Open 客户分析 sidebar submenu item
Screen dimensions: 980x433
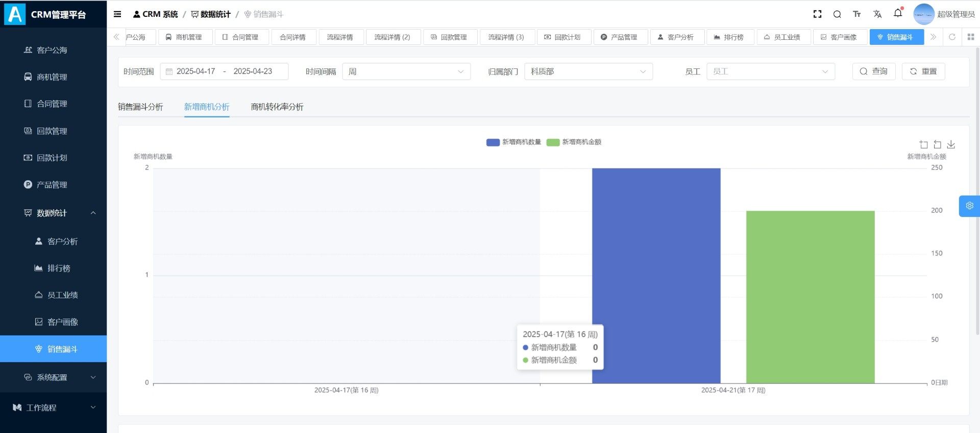pos(54,241)
